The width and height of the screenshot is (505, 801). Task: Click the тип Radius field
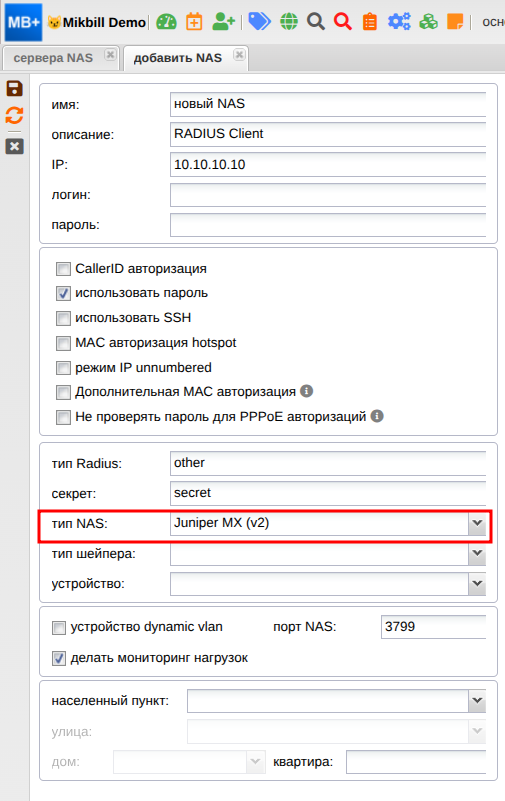(328, 463)
